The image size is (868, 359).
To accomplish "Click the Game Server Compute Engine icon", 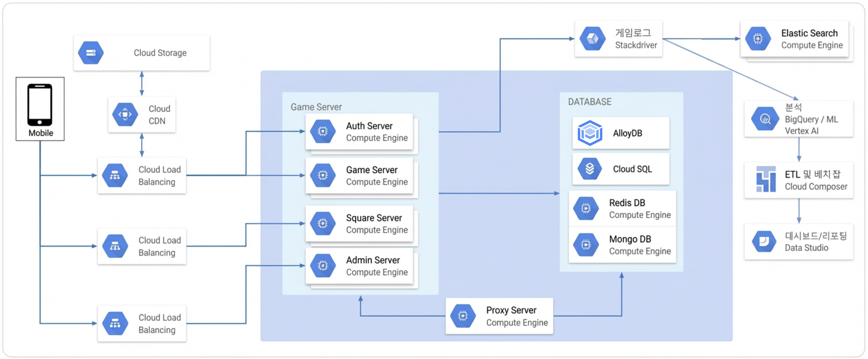I will coord(323,175).
